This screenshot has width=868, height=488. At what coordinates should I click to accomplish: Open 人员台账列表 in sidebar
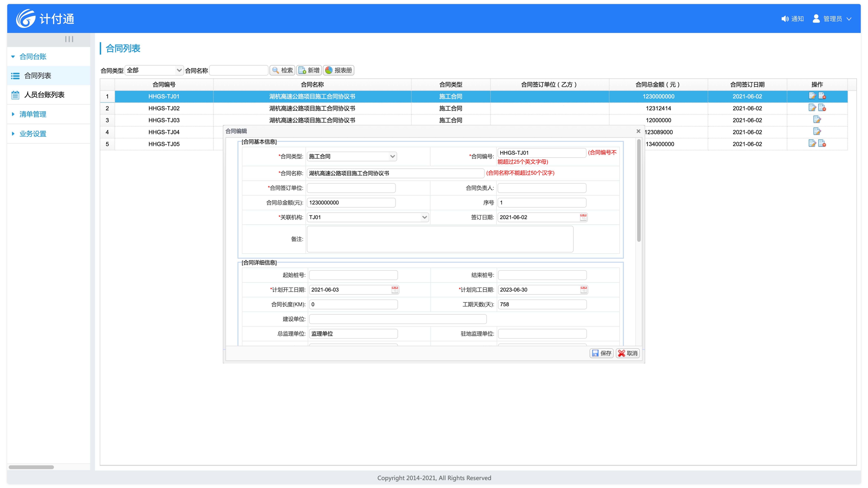coord(44,95)
